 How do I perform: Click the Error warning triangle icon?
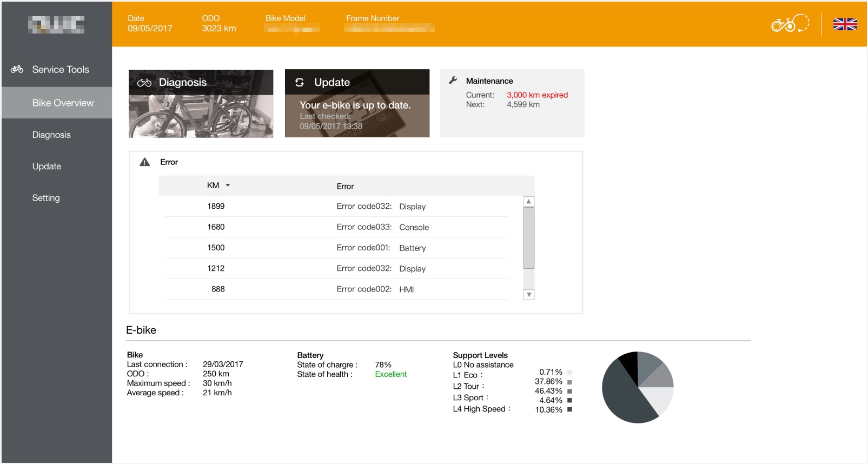point(144,162)
